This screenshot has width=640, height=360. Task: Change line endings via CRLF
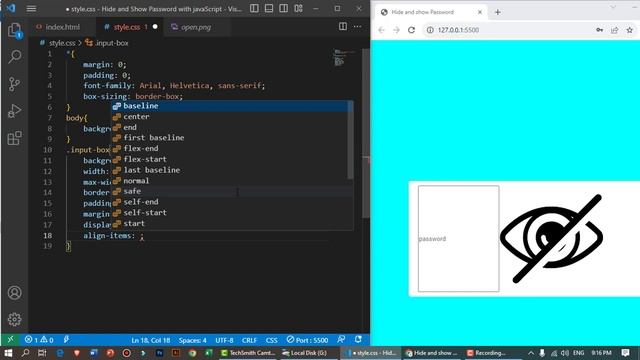pos(249,340)
